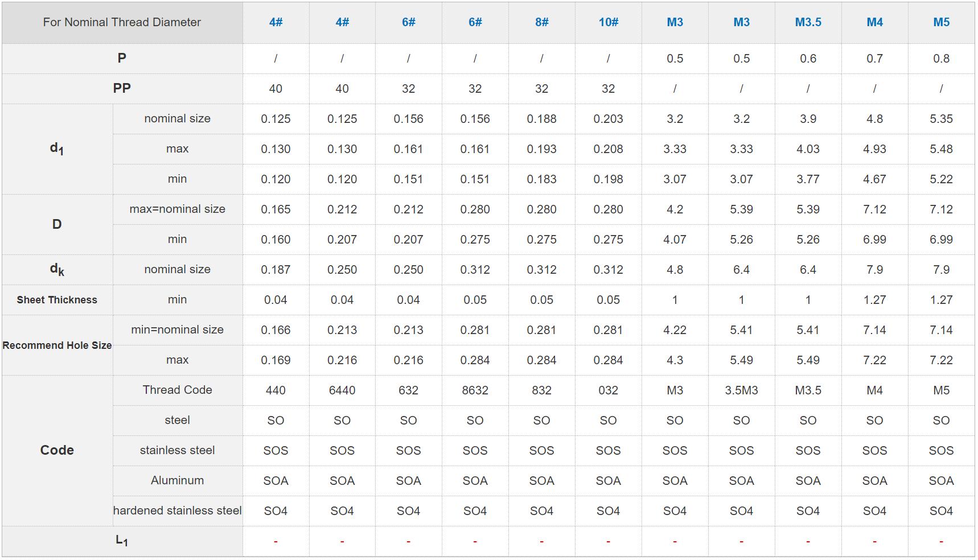
Task: Select the 'Thread Code' row label
Action: pyautogui.click(x=177, y=390)
